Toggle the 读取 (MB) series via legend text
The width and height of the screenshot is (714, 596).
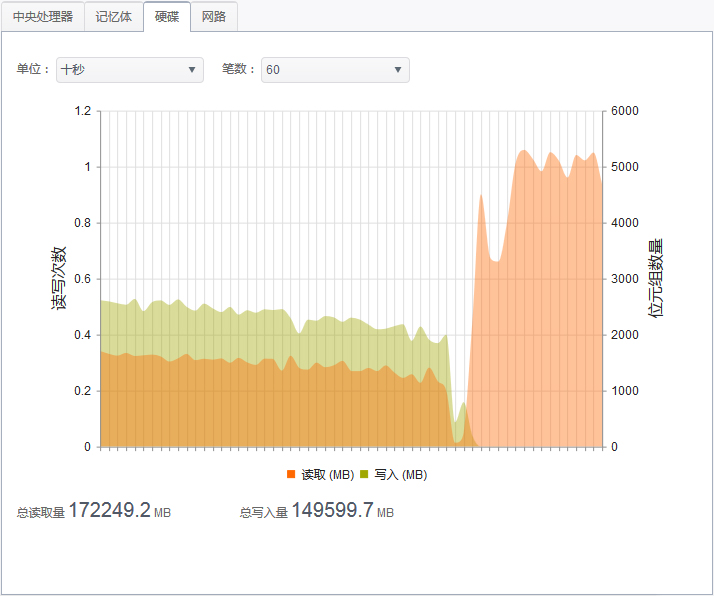point(328,474)
